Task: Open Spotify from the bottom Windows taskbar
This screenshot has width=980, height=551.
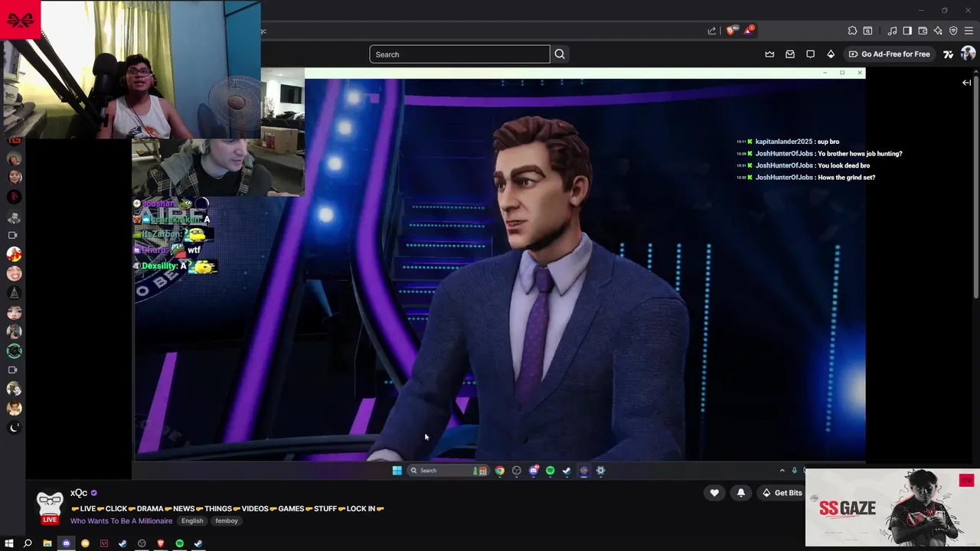Action: pos(179,543)
